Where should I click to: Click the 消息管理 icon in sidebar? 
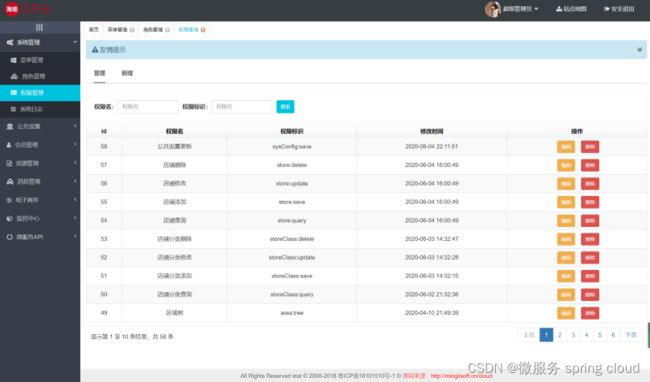coord(10,181)
